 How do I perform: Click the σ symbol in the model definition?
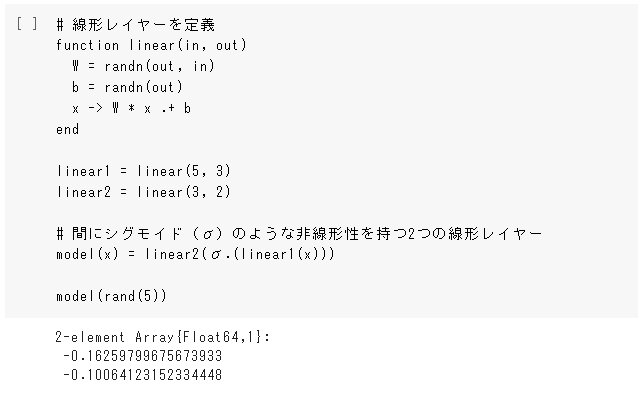[216, 255]
